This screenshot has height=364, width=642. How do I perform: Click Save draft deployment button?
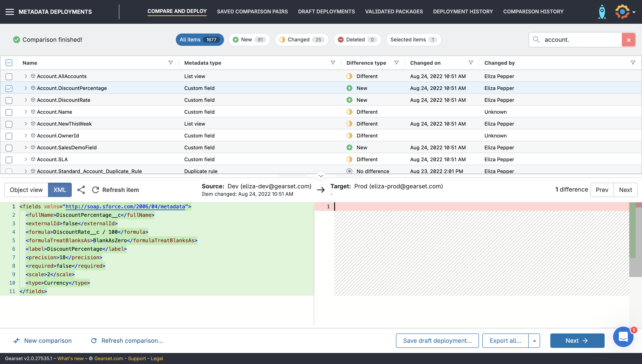click(x=437, y=340)
